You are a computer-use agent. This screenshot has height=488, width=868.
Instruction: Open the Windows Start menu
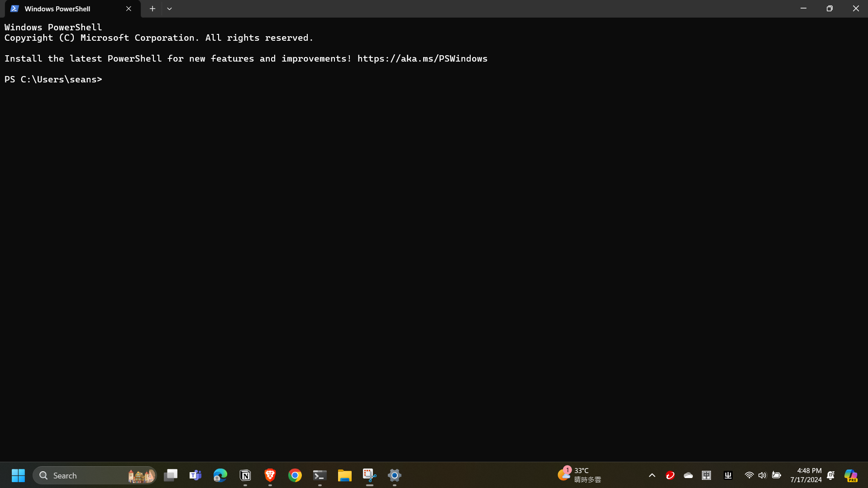pyautogui.click(x=18, y=475)
